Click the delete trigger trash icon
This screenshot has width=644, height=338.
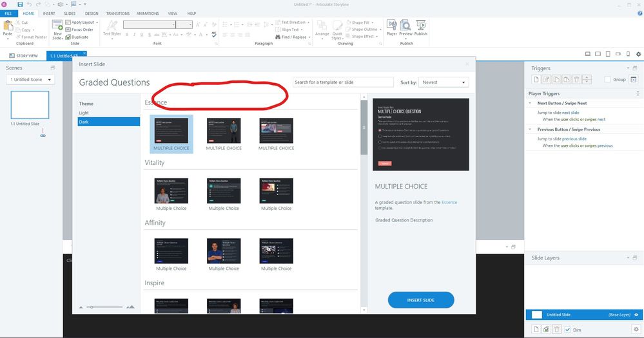click(x=576, y=79)
